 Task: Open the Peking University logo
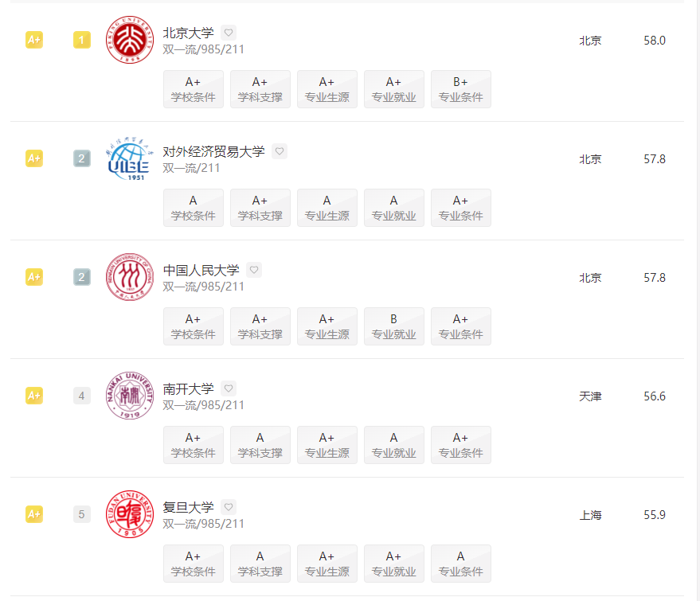[130, 40]
